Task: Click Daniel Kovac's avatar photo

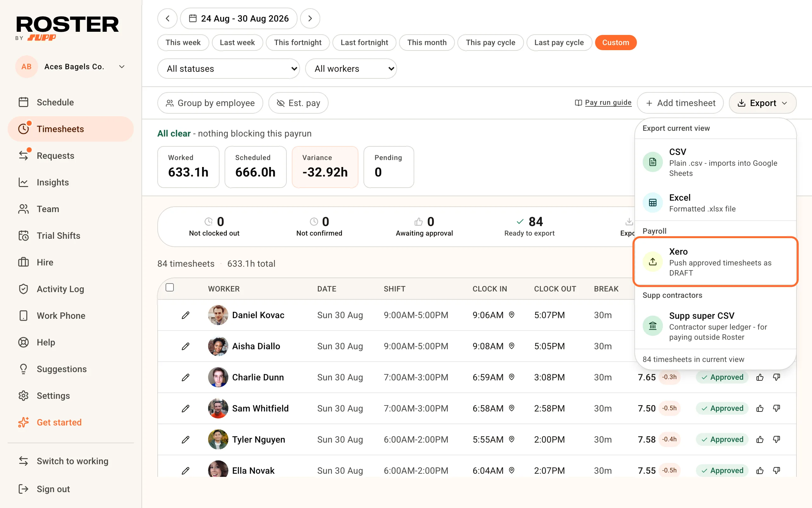Action: pos(218,315)
